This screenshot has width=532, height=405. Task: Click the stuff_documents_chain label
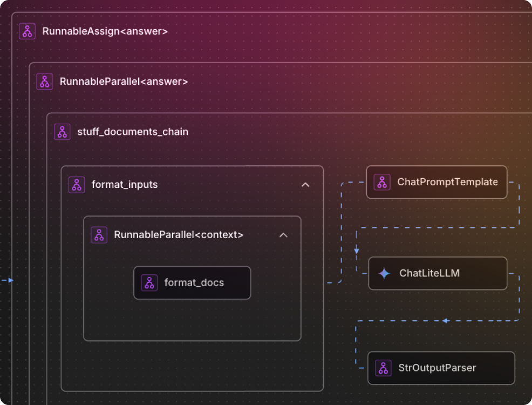click(x=133, y=132)
